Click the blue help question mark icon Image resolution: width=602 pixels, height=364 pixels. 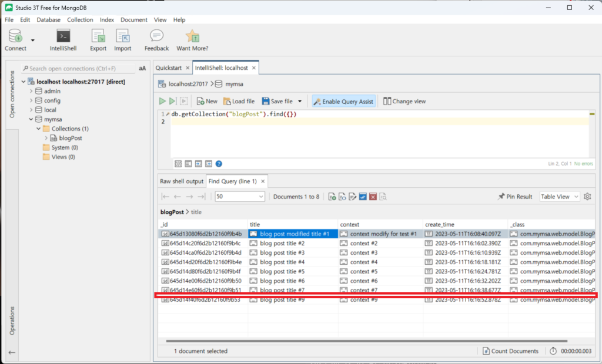tap(219, 164)
